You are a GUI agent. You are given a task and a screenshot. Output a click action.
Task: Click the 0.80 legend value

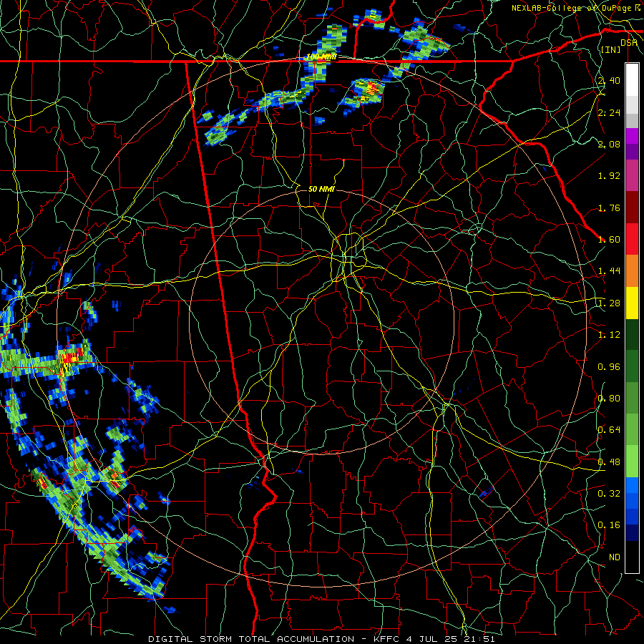[x=609, y=399]
